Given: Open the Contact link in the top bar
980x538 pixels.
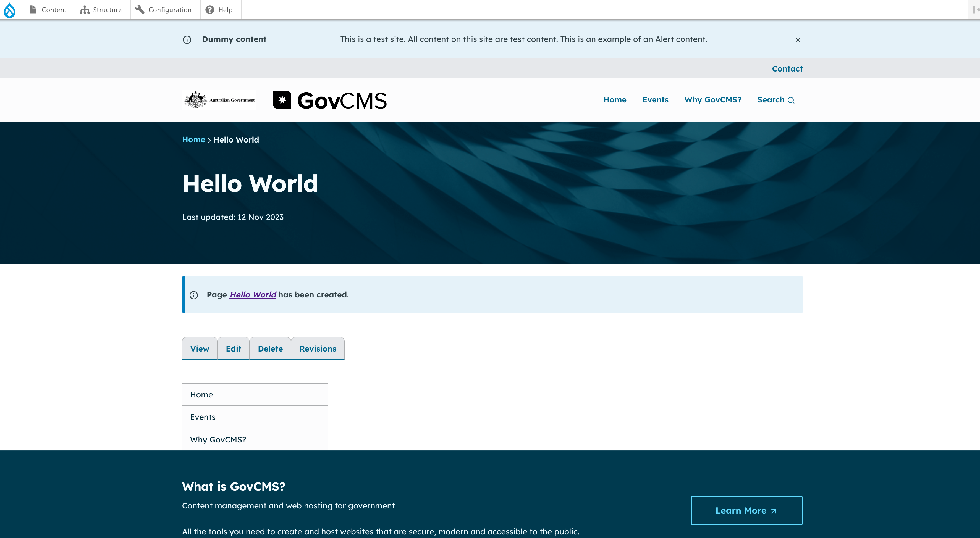Looking at the screenshot, I should point(787,69).
